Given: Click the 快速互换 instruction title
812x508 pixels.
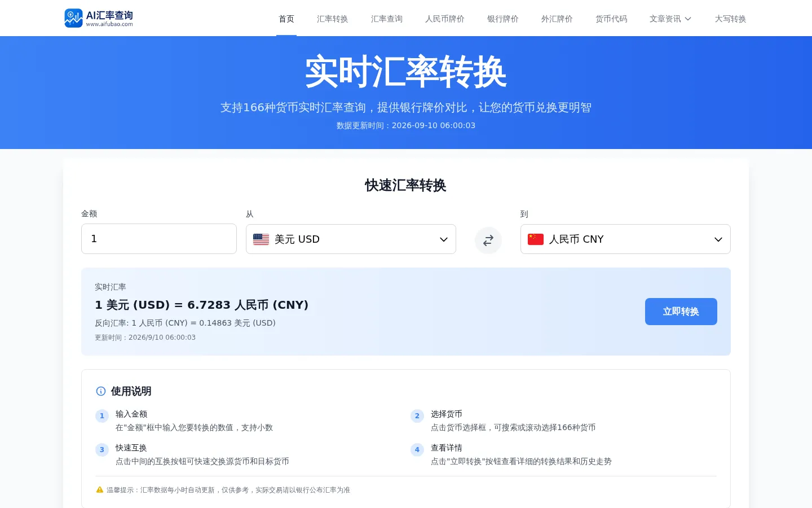Looking at the screenshot, I should pyautogui.click(x=131, y=448).
